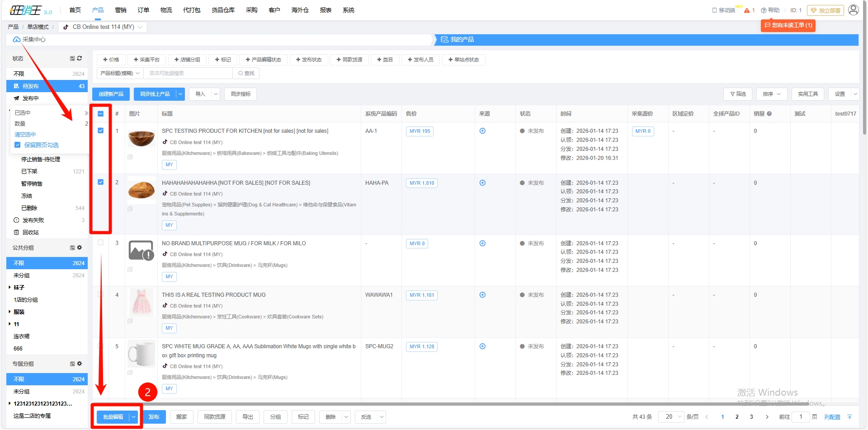Open the CB Online test 114 store dropdown
Viewport: 868px width, 430px height.
pos(103,27)
